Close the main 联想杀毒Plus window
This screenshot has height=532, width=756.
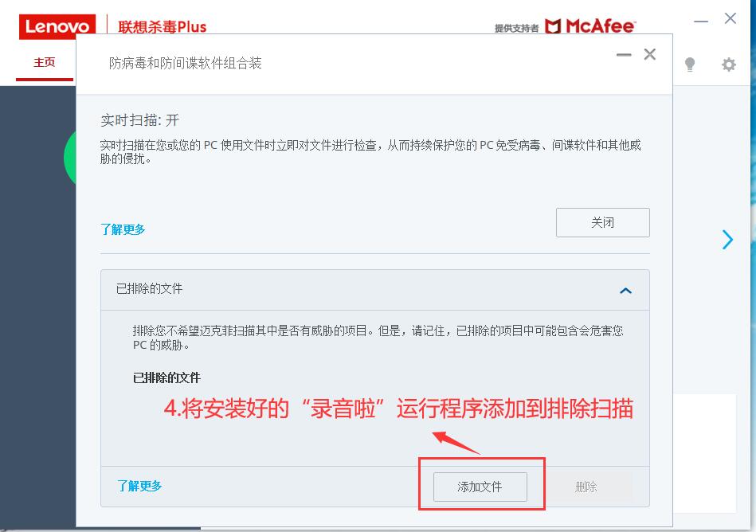730,18
